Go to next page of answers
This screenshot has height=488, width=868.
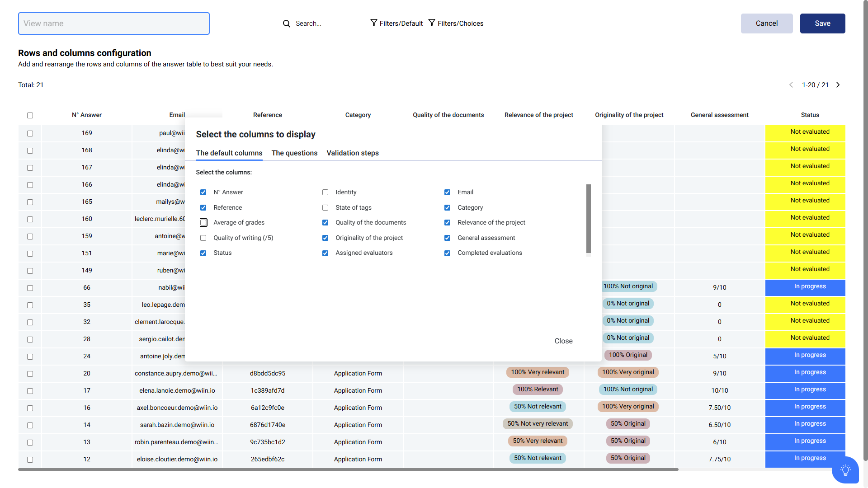838,85
